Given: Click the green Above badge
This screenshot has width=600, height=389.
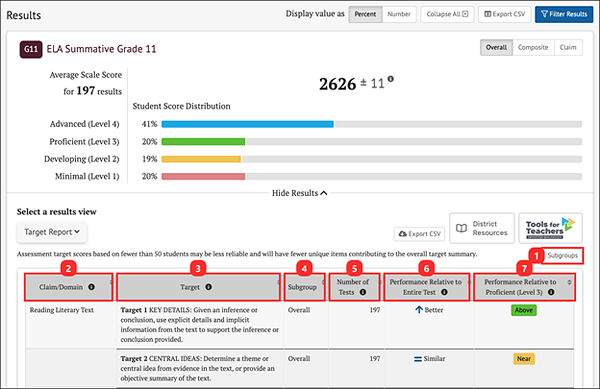Looking at the screenshot, I should (x=524, y=310).
